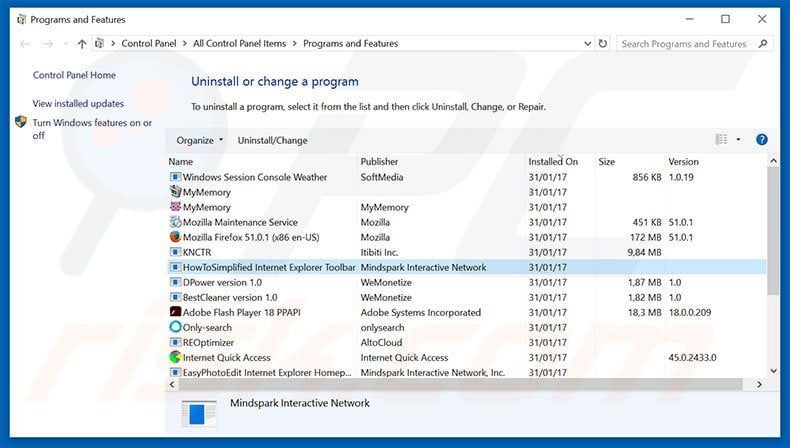Click the MyMemory icon published by MyMemory

(x=175, y=207)
